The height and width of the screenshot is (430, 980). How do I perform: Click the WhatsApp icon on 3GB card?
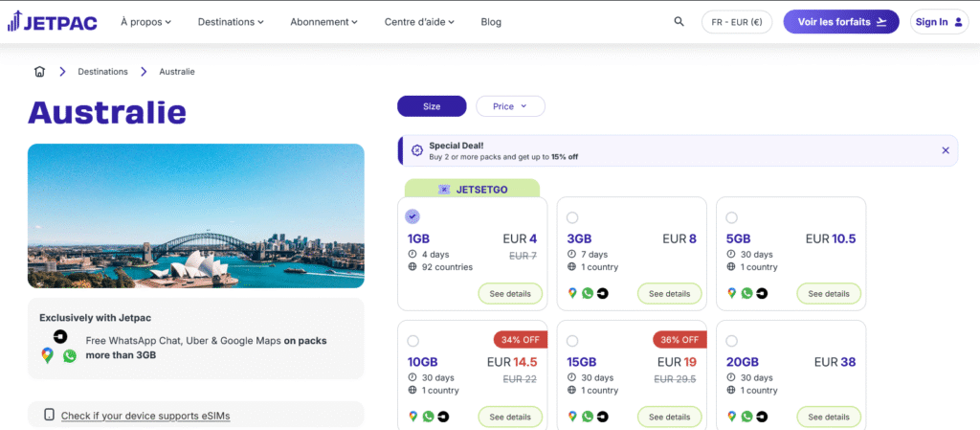click(x=588, y=293)
